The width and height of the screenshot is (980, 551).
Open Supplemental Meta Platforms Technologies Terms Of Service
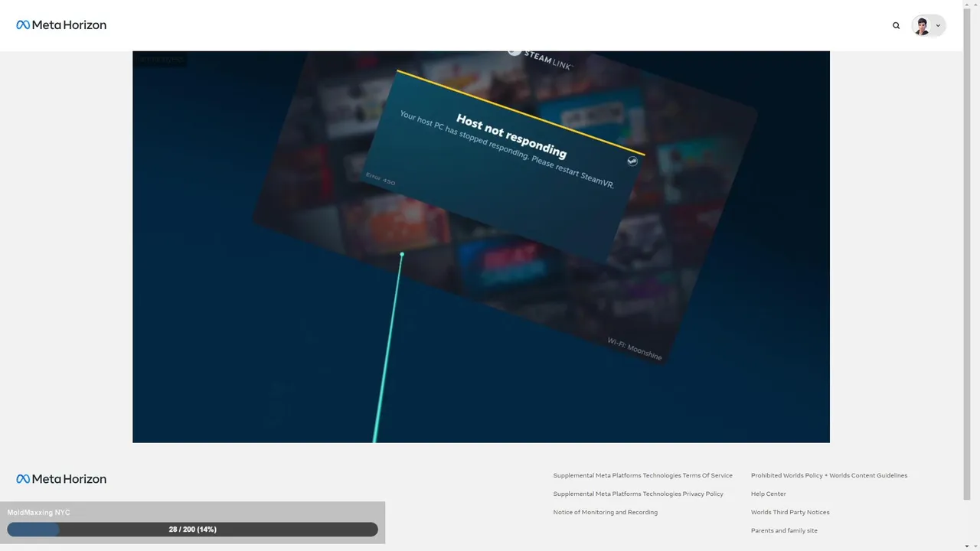pyautogui.click(x=642, y=475)
